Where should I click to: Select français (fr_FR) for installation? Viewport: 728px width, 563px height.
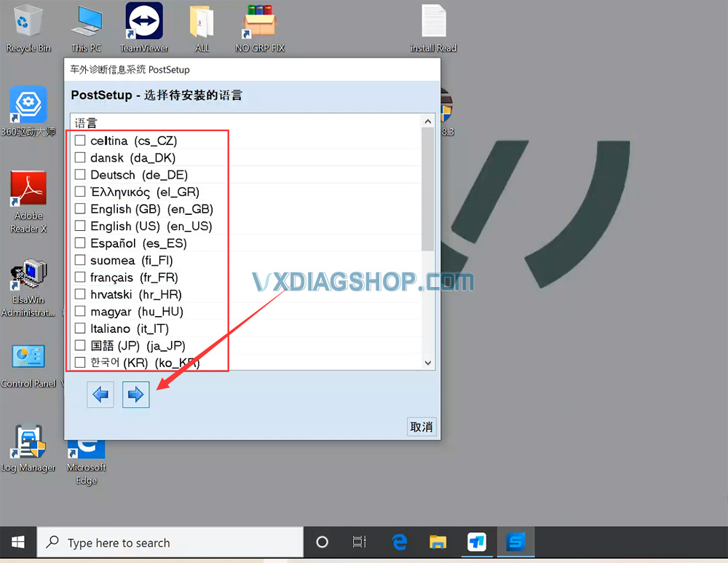click(x=79, y=277)
